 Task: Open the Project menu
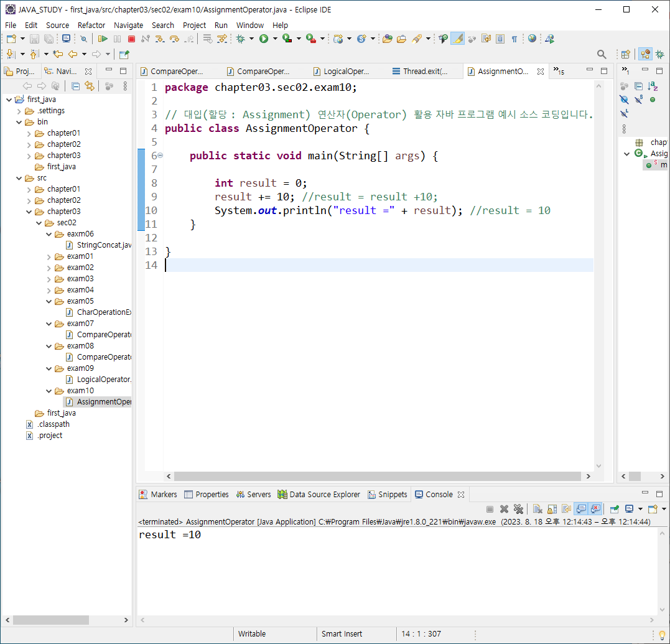[195, 26]
